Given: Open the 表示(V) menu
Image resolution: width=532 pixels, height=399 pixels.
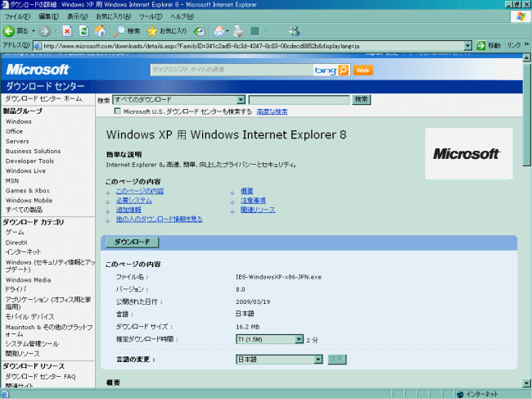Looking at the screenshot, I should tap(78, 16).
